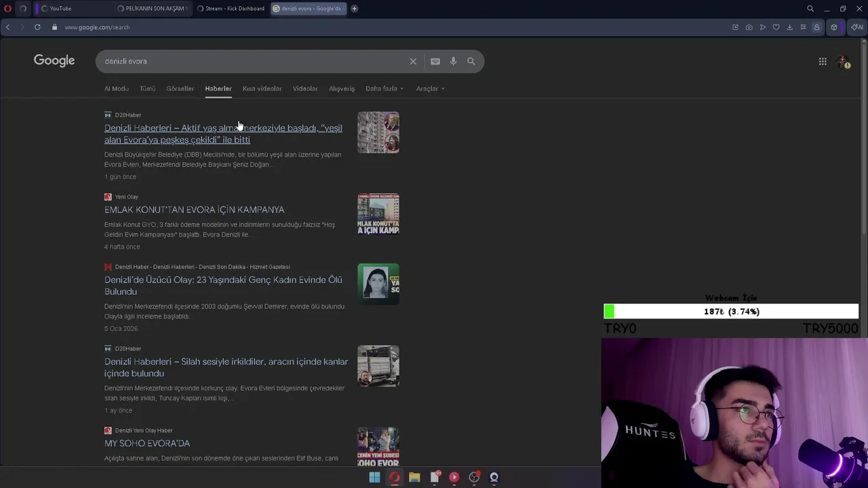The height and width of the screenshot is (488, 868).
Task: Select the Videolar search tab
Action: click(305, 89)
